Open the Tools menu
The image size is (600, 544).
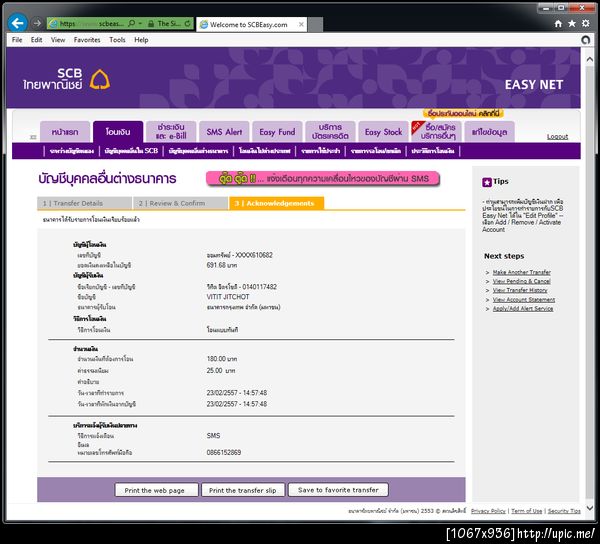(117, 40)
